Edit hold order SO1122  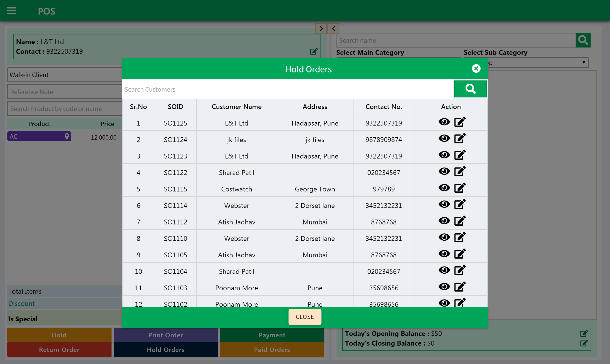click(460, 171)
